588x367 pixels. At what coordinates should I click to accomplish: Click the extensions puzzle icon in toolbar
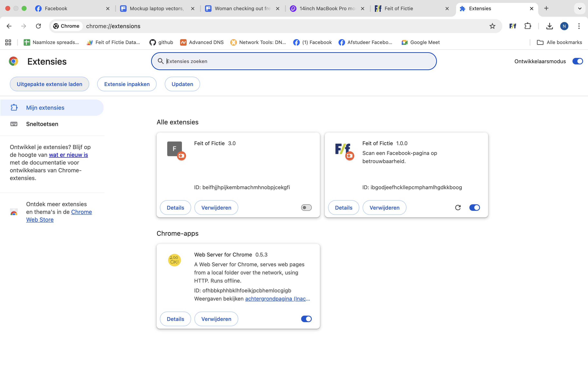tap(528, 26)
